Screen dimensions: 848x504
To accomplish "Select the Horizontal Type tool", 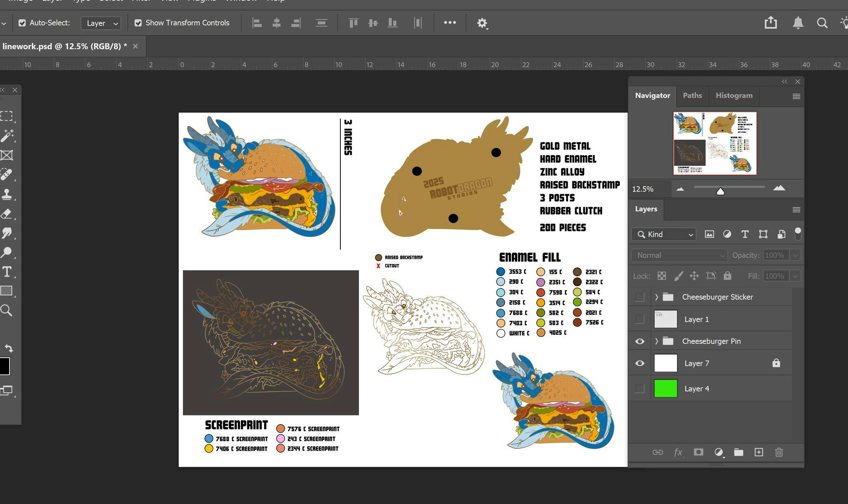I will coord(7,272).
